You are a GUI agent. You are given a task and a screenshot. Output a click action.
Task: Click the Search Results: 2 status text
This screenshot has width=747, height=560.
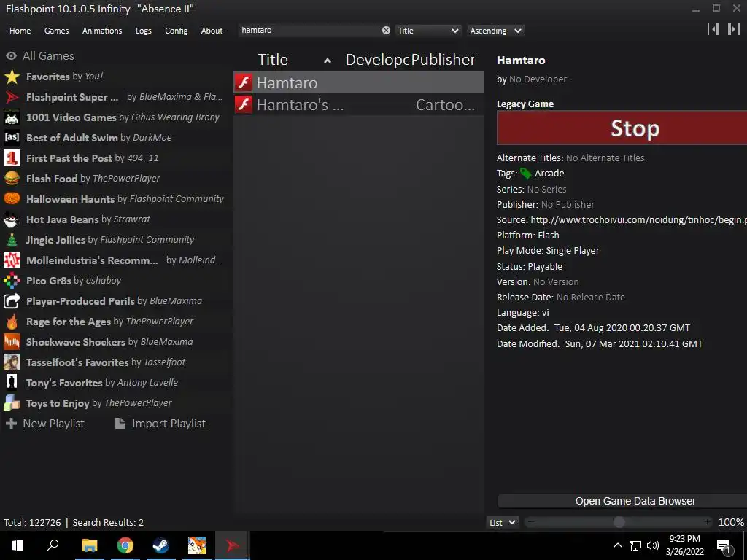click(x=108, y=522)
